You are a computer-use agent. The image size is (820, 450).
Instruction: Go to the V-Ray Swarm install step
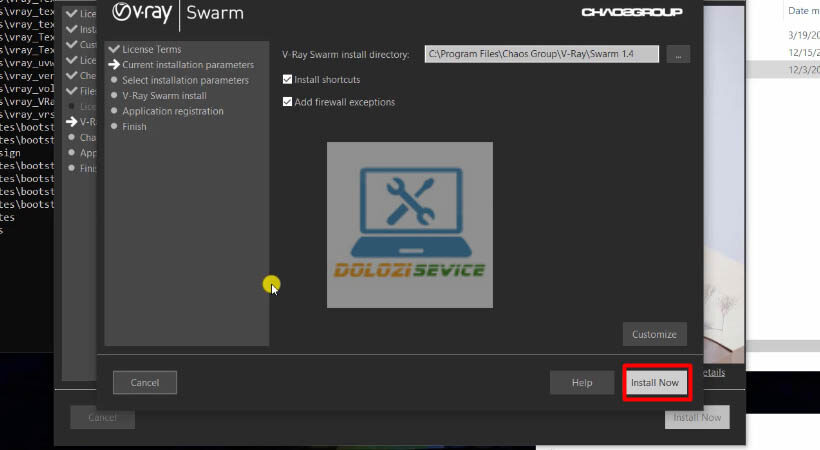click(x=165, y=96)
